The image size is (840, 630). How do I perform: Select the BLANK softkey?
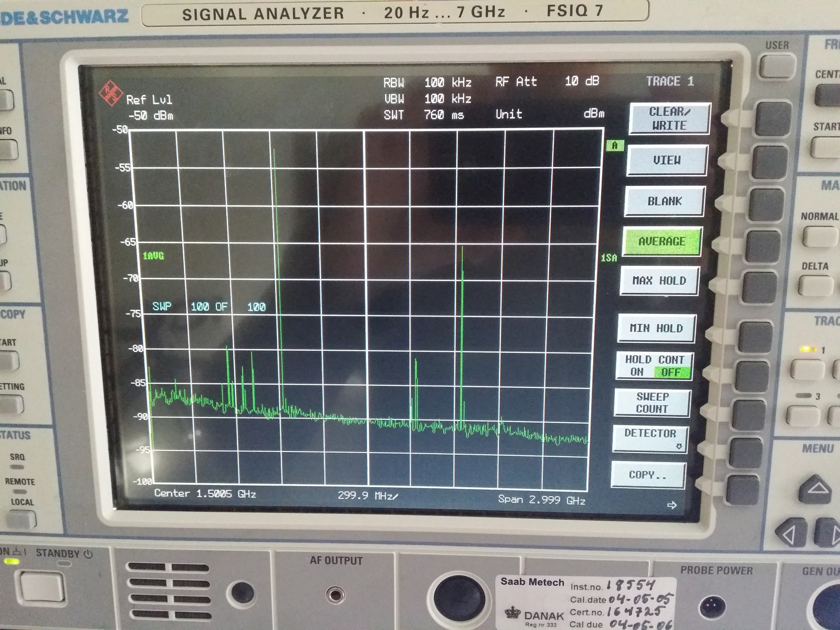664,201
